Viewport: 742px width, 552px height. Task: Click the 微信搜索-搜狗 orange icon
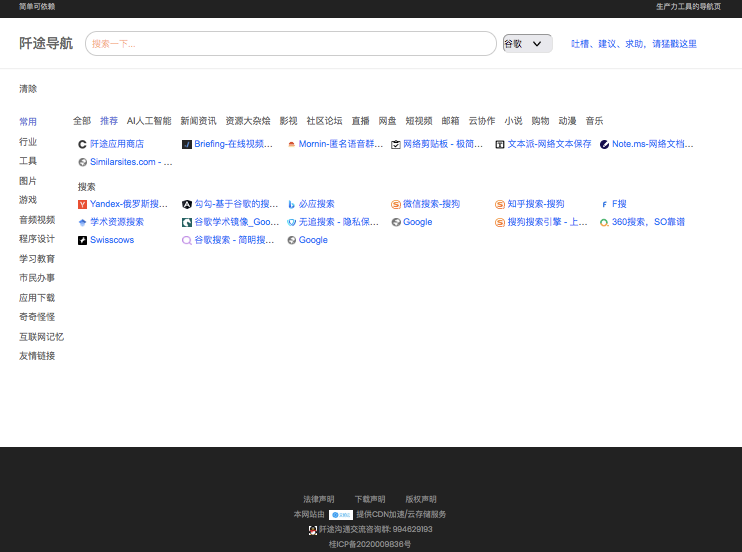click(396, 205)
